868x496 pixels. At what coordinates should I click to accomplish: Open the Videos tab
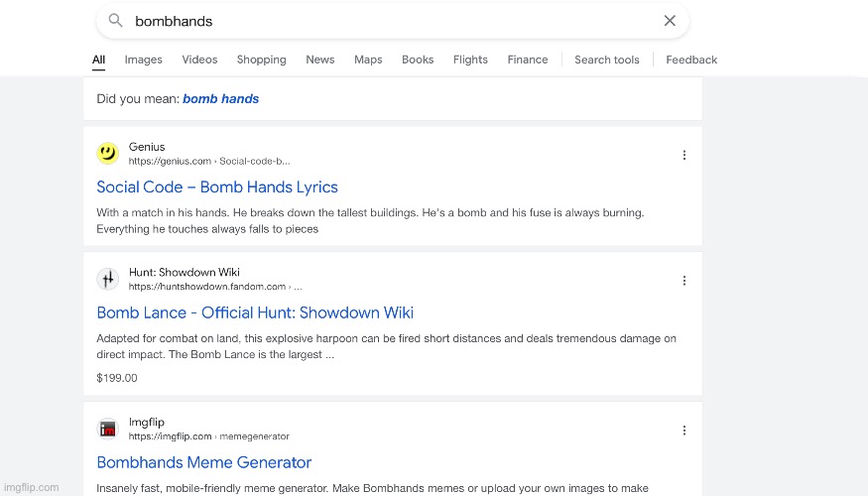point(199,60)
